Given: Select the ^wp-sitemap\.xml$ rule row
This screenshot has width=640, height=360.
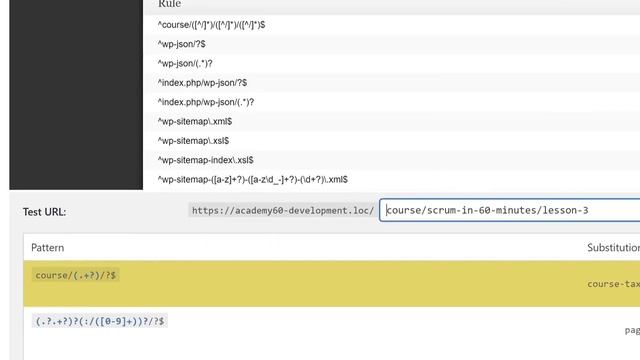Looking at the screenshot, I should coord(392,121).
